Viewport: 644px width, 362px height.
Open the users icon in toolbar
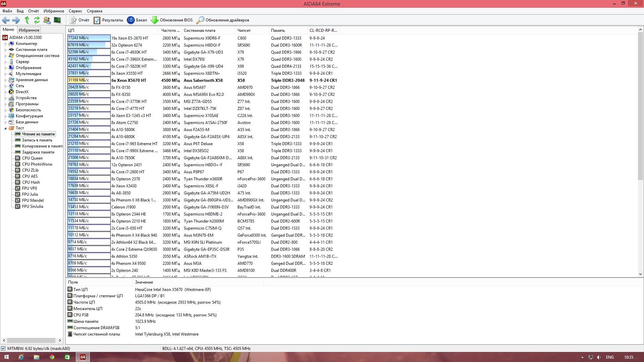click(47, 20)
